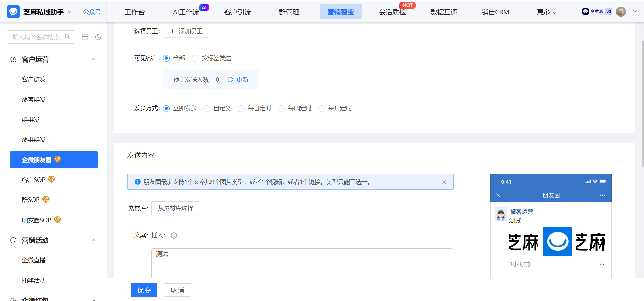644x301 pixels.
Task: Expand the 更多 menu
Action: [x=546, y=12]
